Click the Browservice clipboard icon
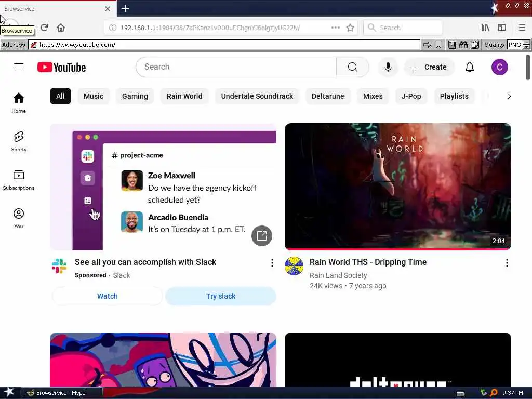Image resolution: width=532 pixels, height=399 pixels. (x=475, y=45)
